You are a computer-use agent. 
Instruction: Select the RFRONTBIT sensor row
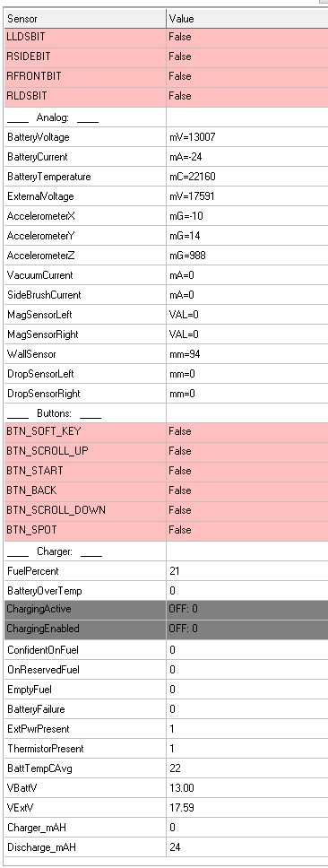pos(166,76)
